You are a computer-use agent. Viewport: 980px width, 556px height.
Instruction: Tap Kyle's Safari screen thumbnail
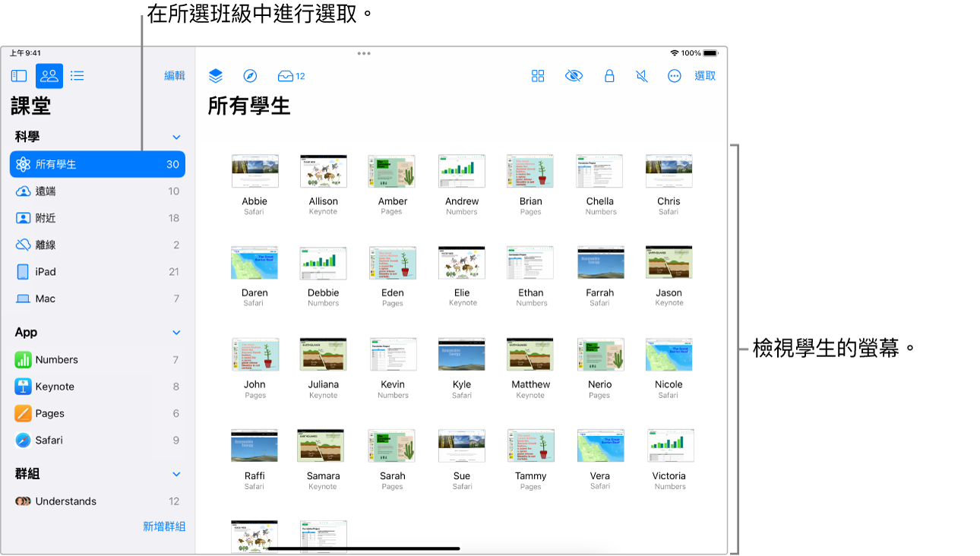[x=462, y=354]
